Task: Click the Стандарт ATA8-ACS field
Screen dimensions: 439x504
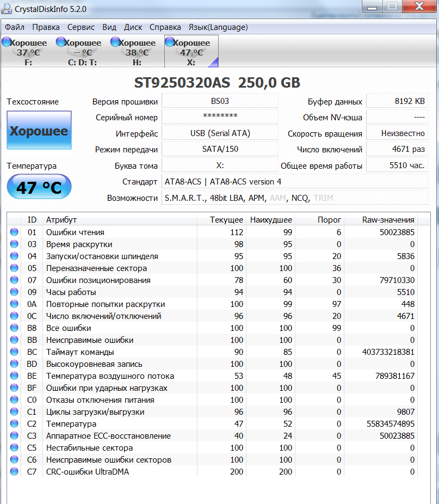Action: 295,181
